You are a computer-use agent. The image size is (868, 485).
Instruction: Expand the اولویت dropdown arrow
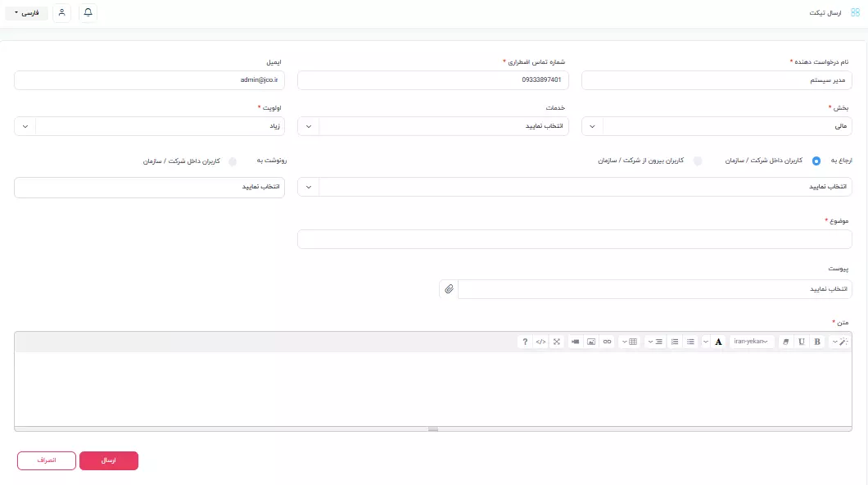(25, 126)
